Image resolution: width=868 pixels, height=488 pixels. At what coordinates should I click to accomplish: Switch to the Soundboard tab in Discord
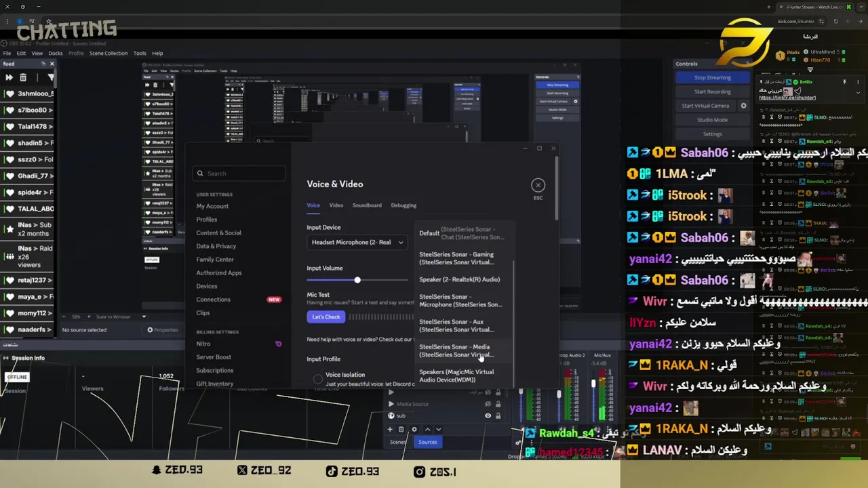367,205
